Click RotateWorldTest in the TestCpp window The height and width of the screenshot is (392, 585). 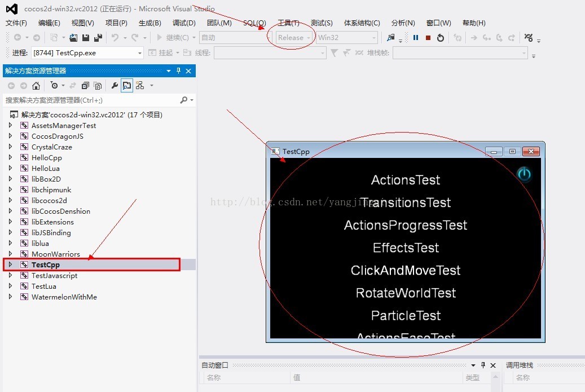click(x=406, y=293)
